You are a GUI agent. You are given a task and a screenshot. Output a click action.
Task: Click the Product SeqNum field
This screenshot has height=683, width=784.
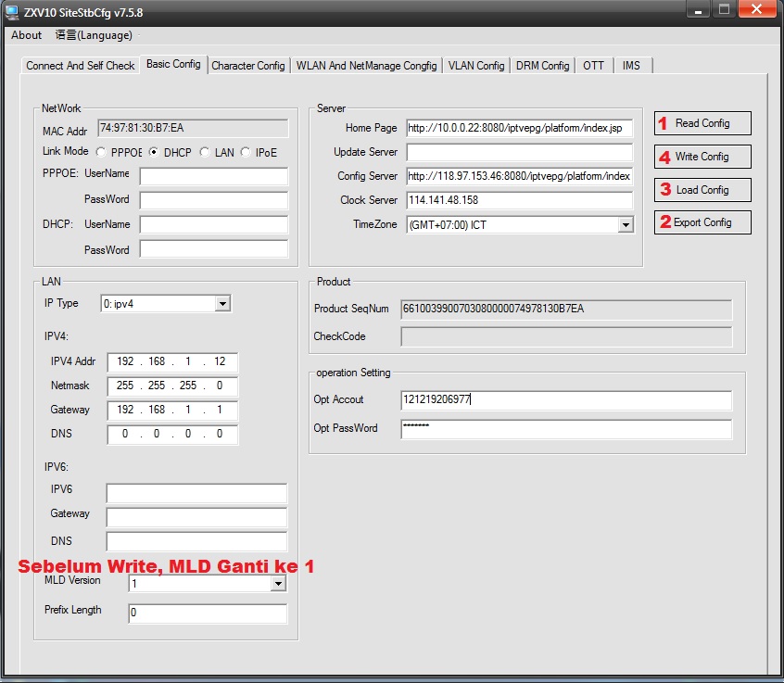coord(566,309)
